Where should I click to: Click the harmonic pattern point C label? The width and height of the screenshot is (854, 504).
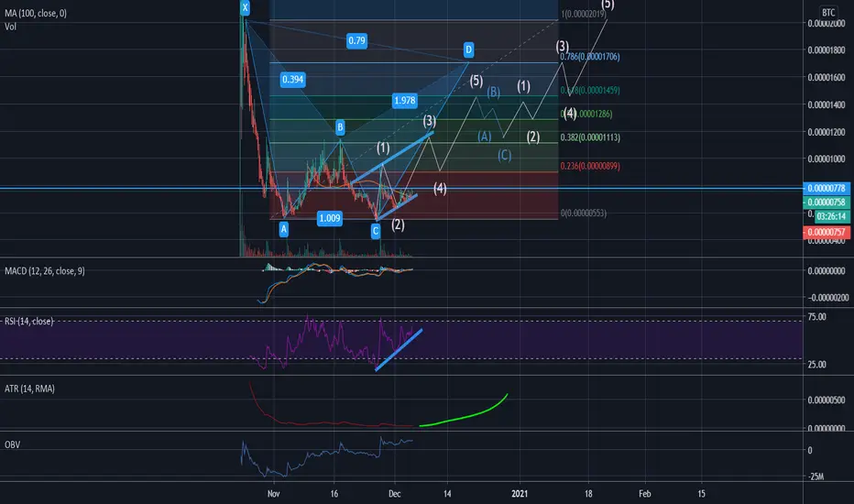tap(376, 232)
